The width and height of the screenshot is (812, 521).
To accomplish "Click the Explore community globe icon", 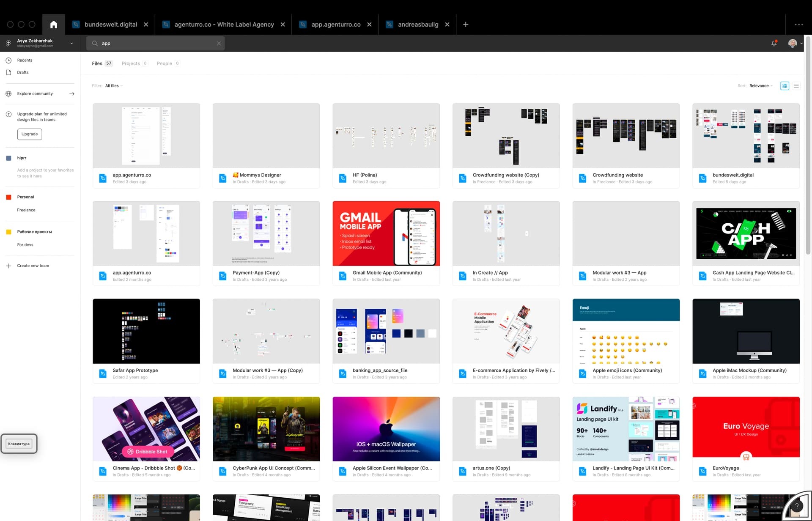I will [8, 94].
